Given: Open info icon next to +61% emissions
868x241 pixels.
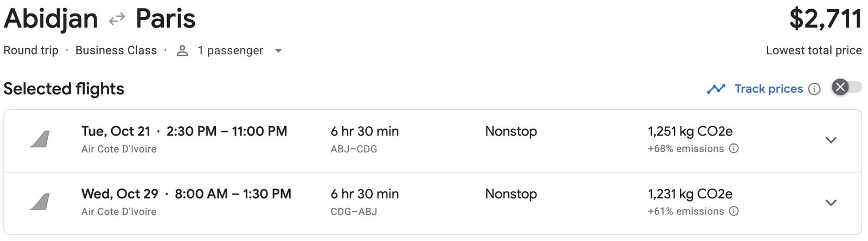Looking at the screenshot, I should click(x=733, y=211).
